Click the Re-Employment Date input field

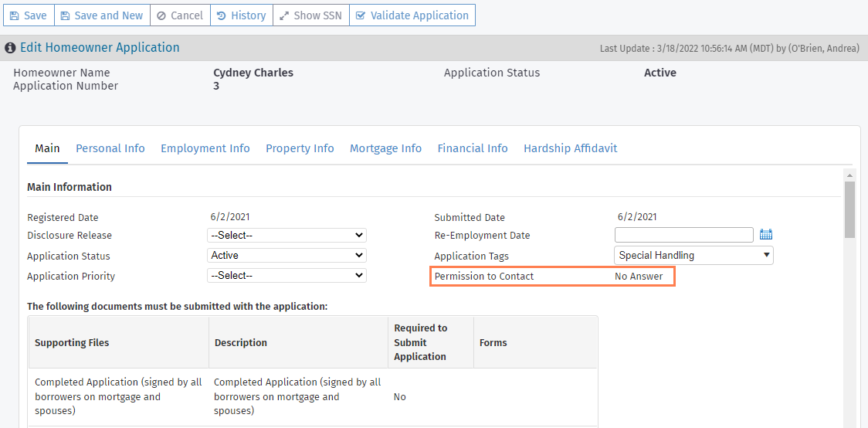coord(683,235)
